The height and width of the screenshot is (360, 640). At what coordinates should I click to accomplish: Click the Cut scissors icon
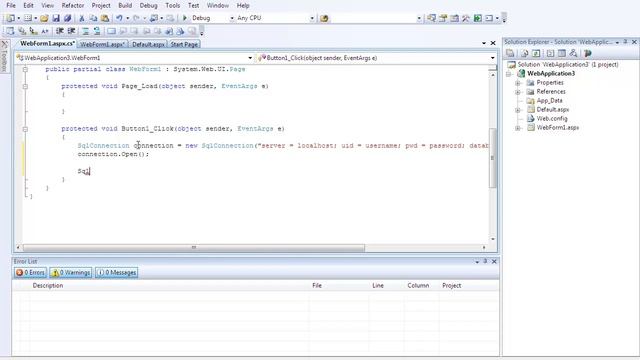point(82,18)
